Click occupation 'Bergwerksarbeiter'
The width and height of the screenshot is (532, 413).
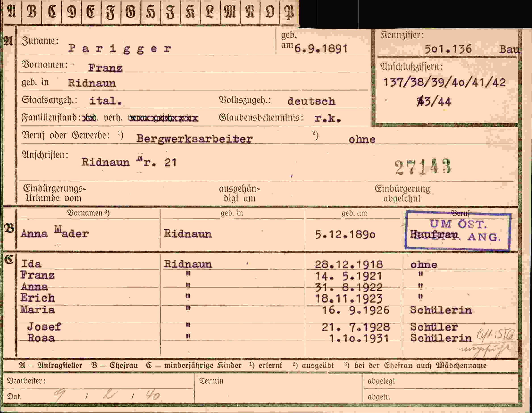[x=194, y=139]
